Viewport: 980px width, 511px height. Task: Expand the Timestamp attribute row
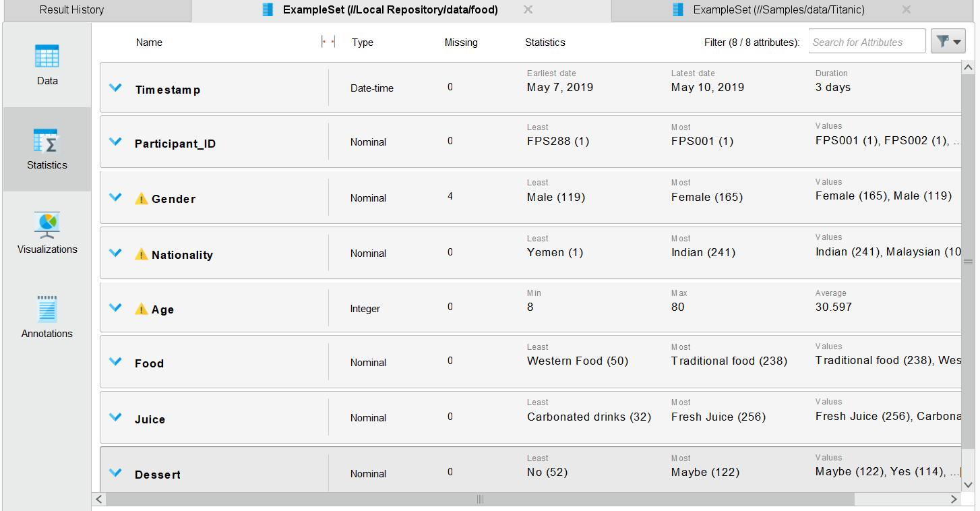click(115, 88)
